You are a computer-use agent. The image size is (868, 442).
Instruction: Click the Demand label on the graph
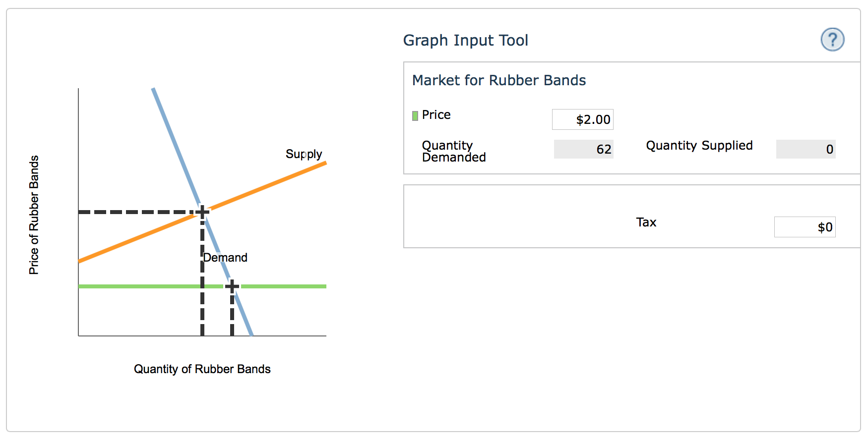[x=225, y=258]
